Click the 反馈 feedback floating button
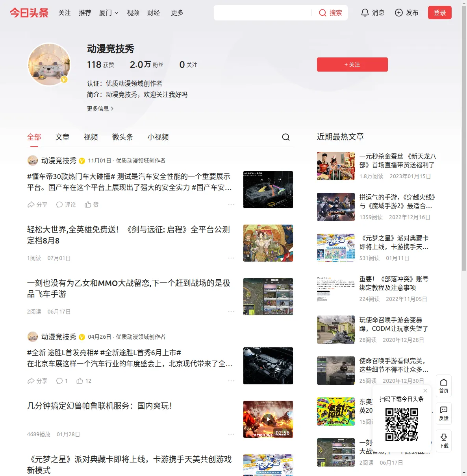Viewport: 467px width, 476px height. click(444, 413)
